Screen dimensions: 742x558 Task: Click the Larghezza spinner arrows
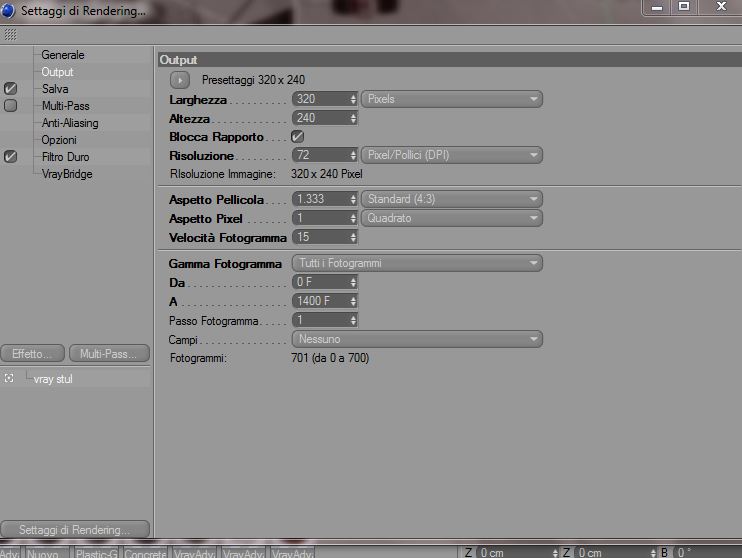pos(353,99)
